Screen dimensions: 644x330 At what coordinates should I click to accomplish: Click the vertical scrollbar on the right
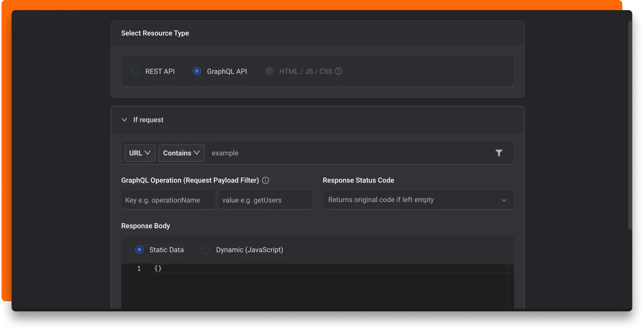tap(629, 126)
